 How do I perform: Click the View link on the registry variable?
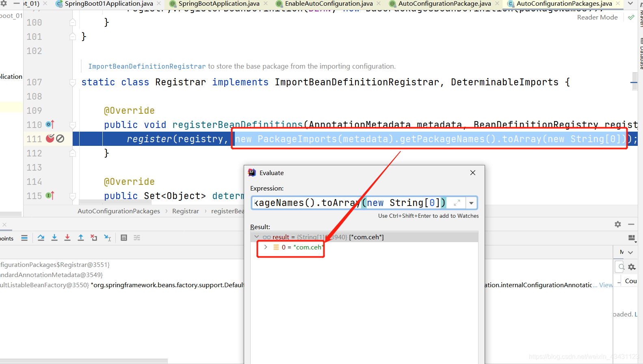point(606,285)
